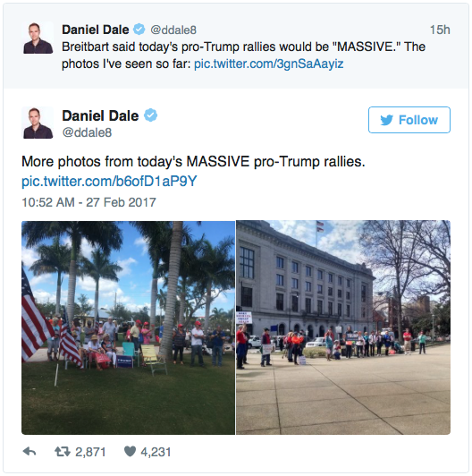Click Daniel Dale's avatar in top tweet
This screenshot has height=476, width=472.
coord(38,38)
